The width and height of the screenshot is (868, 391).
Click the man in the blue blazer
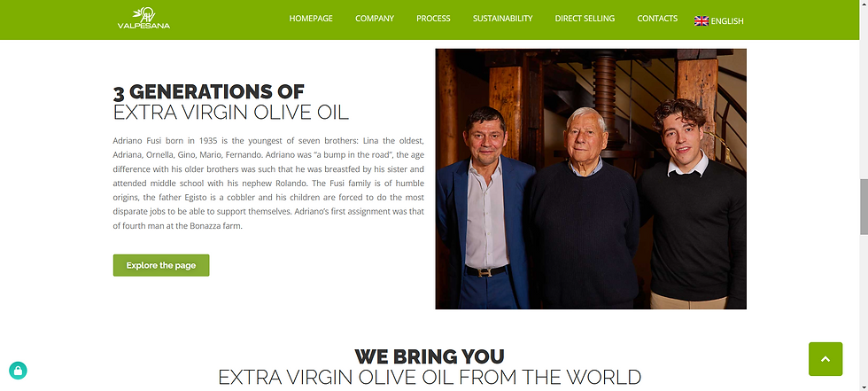point(485,207)
